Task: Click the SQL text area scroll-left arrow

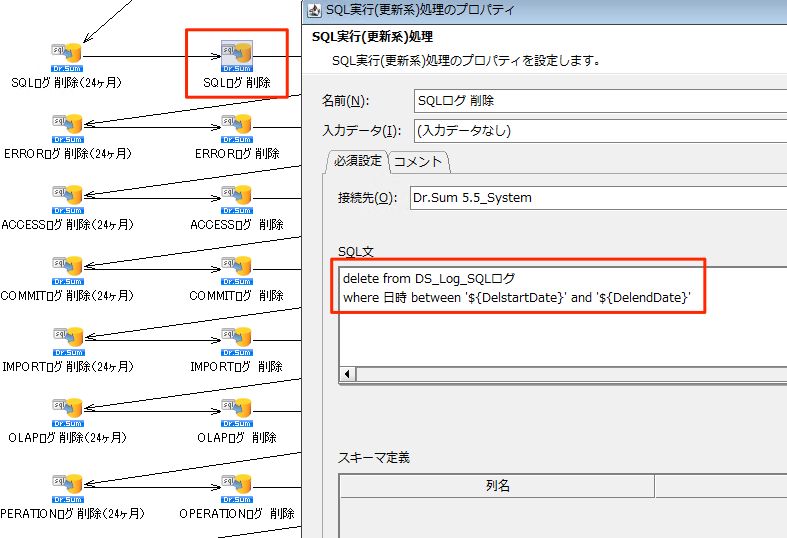Action: [347, 374]
